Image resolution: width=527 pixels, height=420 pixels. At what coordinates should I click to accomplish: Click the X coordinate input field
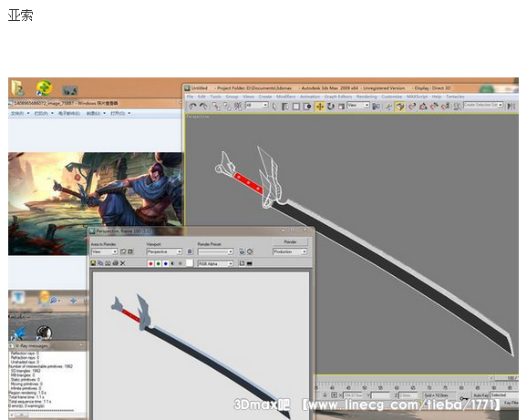point(352,395)
